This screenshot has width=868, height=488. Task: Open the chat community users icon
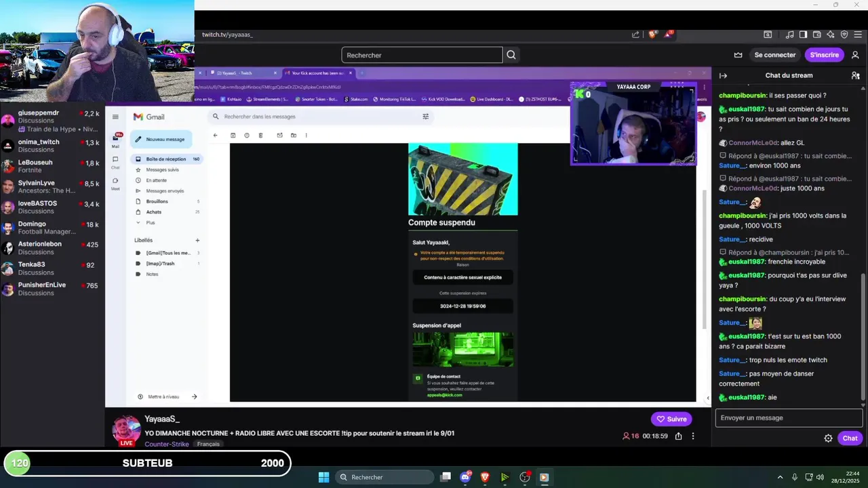(x=855, y=75)
